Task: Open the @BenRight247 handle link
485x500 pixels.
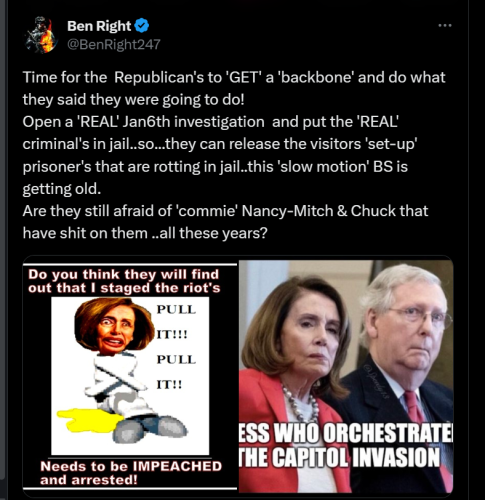Action: pyautogui.click(x=114, y=44)
